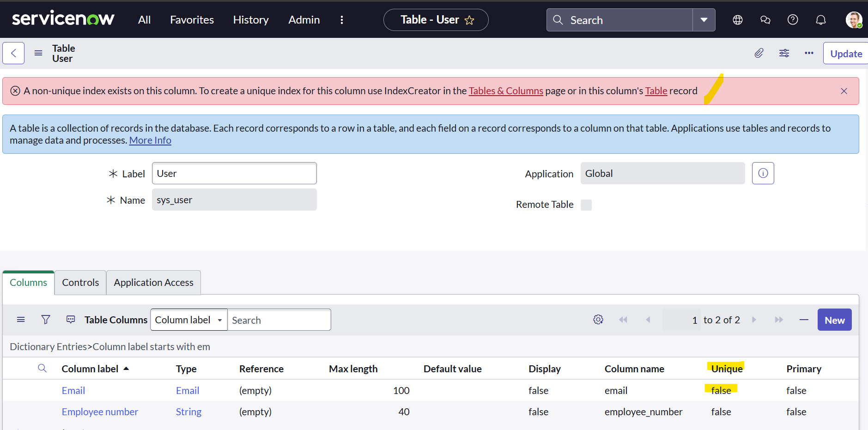Collapse the Table Columns list with the dash
This screenshot has height=430, width=868.
coord(804,320)
